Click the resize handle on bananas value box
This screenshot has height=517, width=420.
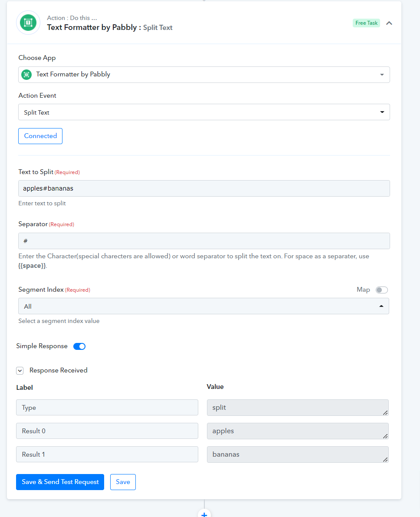pyautogui.click(x=385, y=459)
